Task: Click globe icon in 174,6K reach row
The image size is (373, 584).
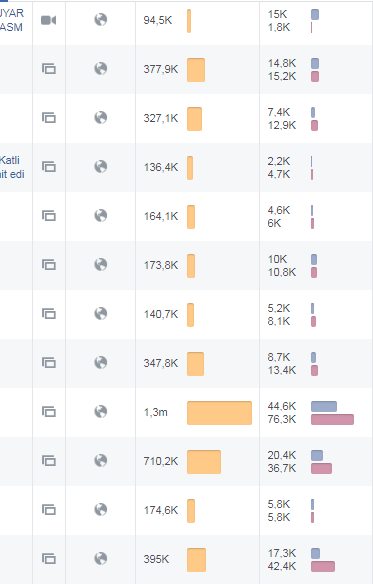Action: point(101,510)
